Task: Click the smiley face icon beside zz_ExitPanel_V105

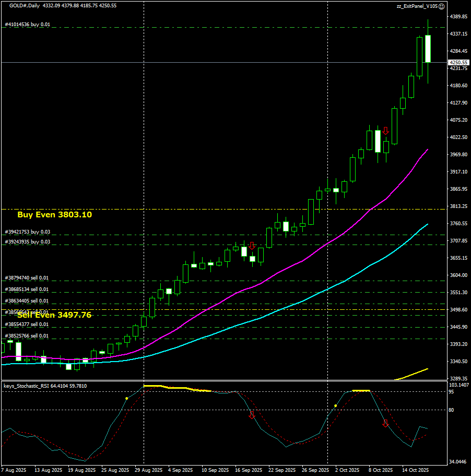Action: tap(441, 6)
